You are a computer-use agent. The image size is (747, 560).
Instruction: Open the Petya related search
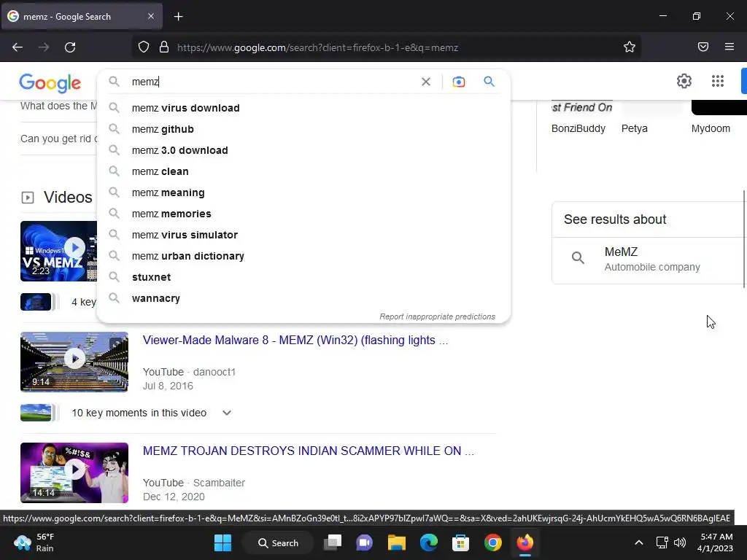pyautogui.click(x=634, y=128)
